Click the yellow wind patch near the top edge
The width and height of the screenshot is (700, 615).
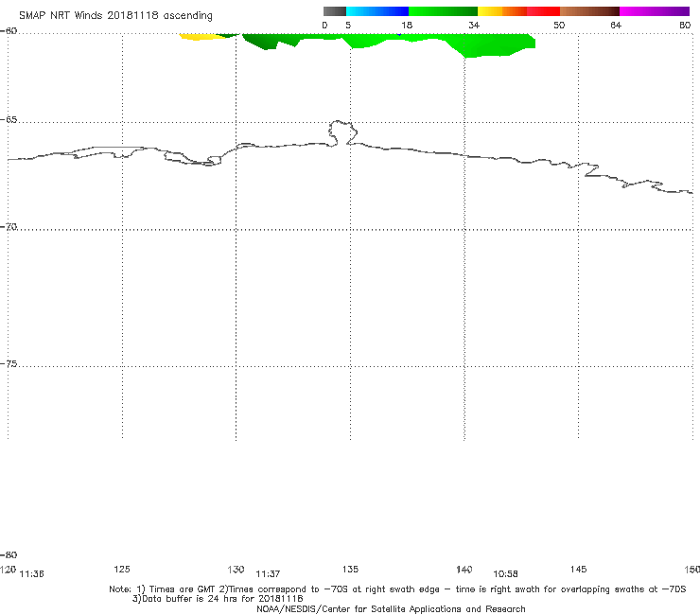click(199, 37)
